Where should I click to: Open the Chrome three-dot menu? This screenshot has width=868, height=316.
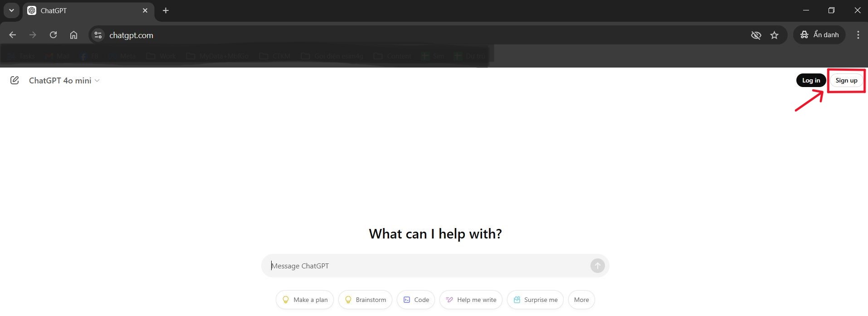click(x=858, y=35)
